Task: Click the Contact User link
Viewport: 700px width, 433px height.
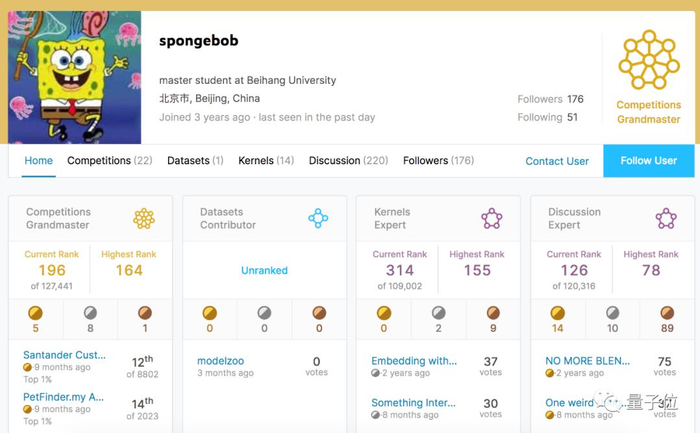Action: 557,161
